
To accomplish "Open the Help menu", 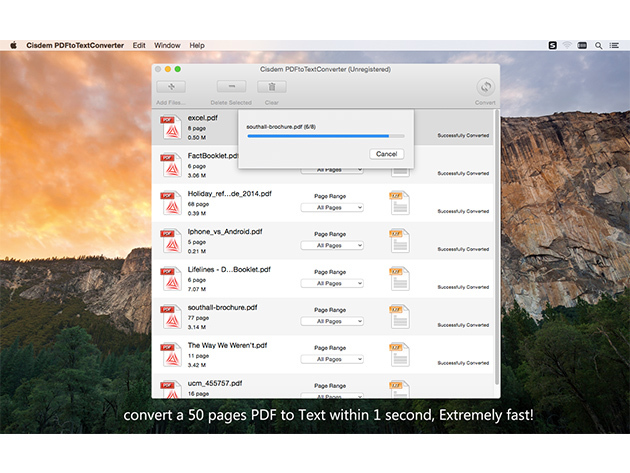I will click(x=197, y=45).
